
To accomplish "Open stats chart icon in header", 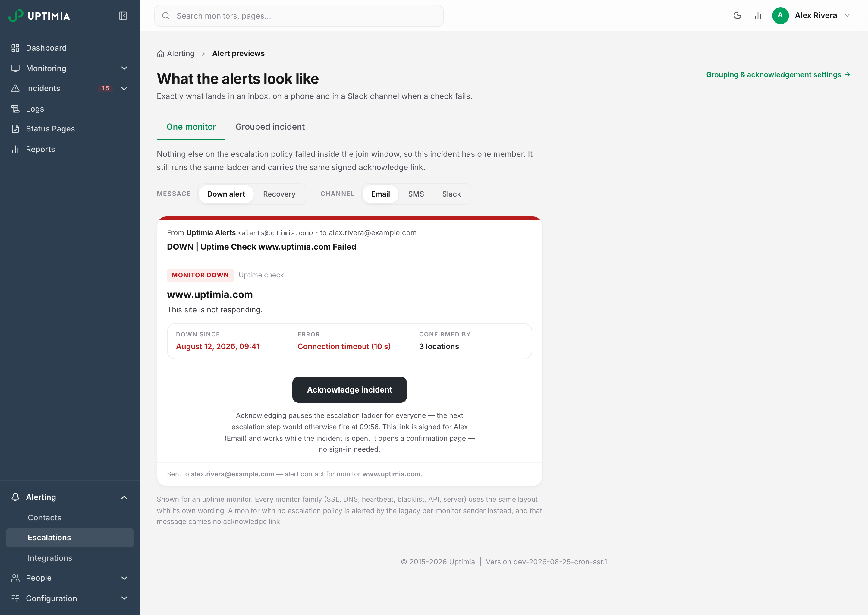I will [758, 16].
